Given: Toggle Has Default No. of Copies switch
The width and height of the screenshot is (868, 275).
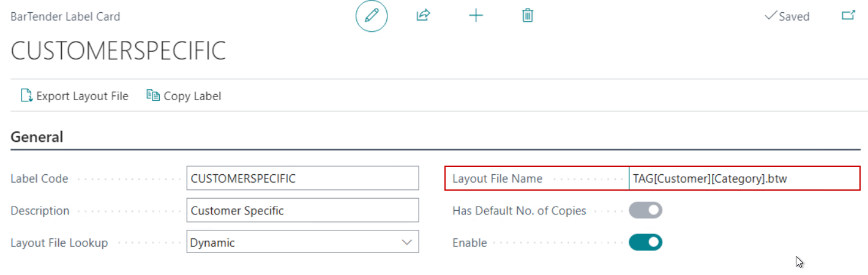Looking at the screenshot, I should pos(646,211).
